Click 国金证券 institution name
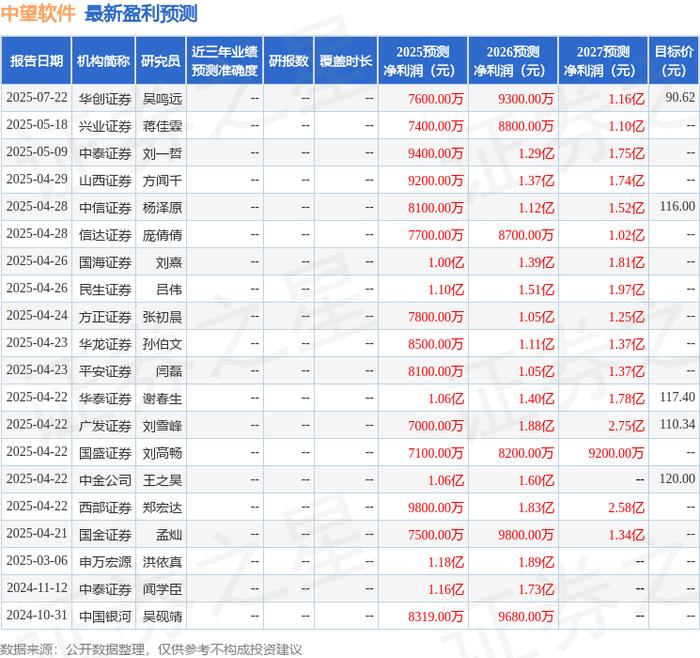The height and width of the screenshot is (658, 700). tap(105, 535)
